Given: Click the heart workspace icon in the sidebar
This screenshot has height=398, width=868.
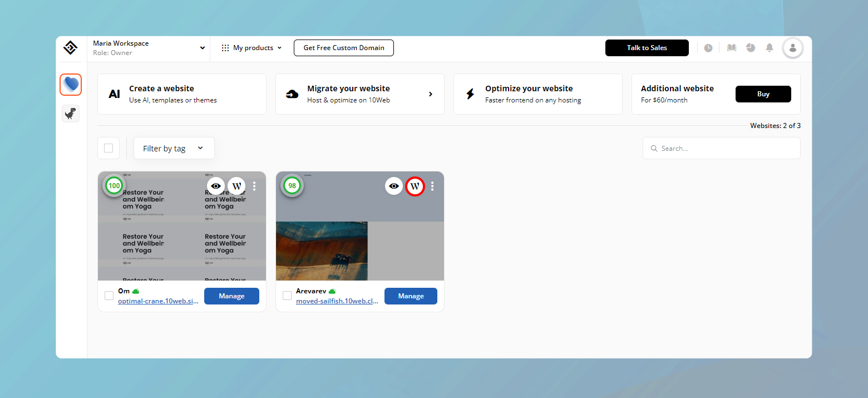Looking at the screenshot, I should click(71, 85).
